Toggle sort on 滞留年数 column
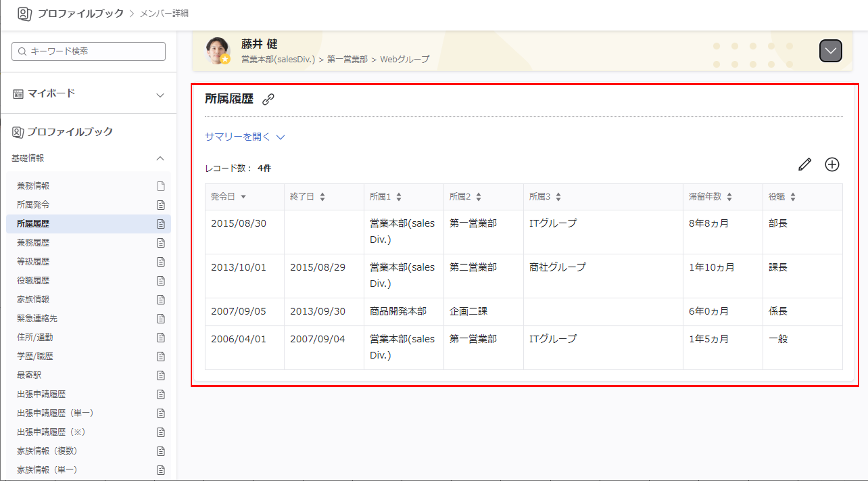The image size is (868, 481). click(x=730, y=197)
